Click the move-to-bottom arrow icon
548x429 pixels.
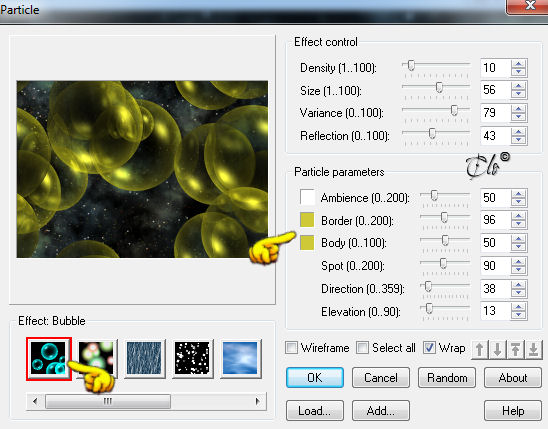533,349
